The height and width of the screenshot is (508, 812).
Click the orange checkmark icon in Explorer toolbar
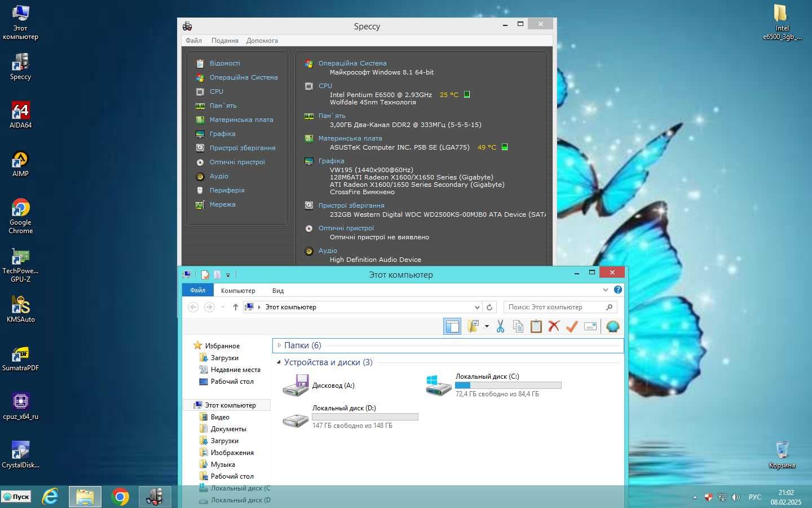(x=572, y=326)
